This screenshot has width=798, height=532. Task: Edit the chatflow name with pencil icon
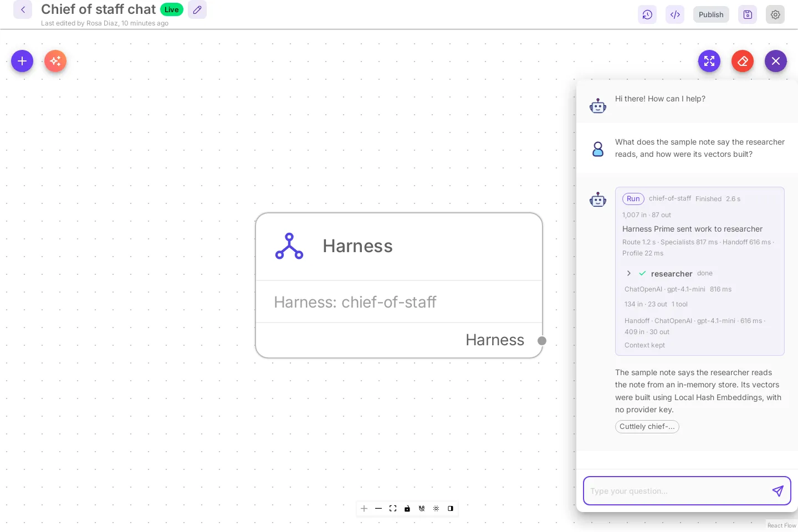[x=197, y=9]
